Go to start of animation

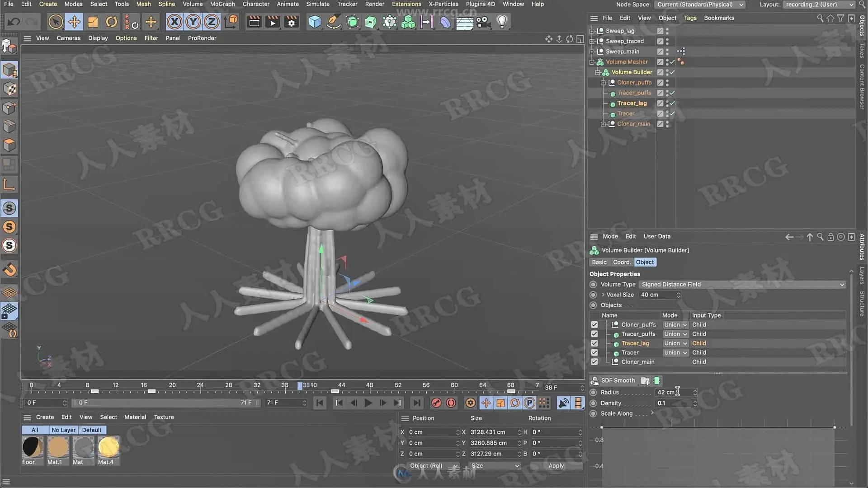(x=320, y=403)
